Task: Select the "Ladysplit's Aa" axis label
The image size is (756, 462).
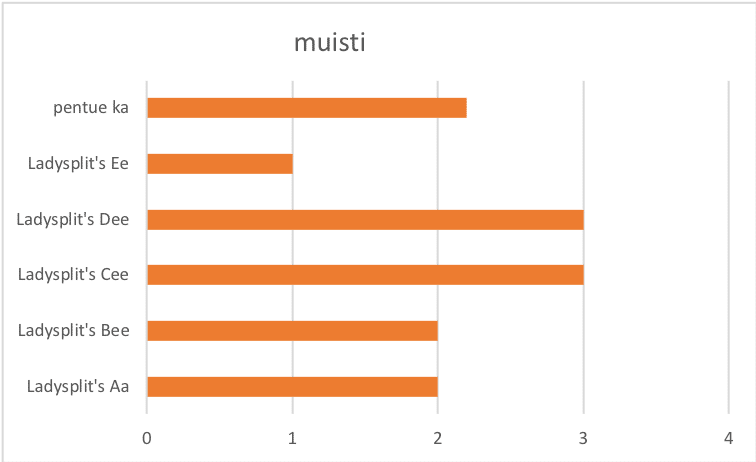Action: click(78, 386)
